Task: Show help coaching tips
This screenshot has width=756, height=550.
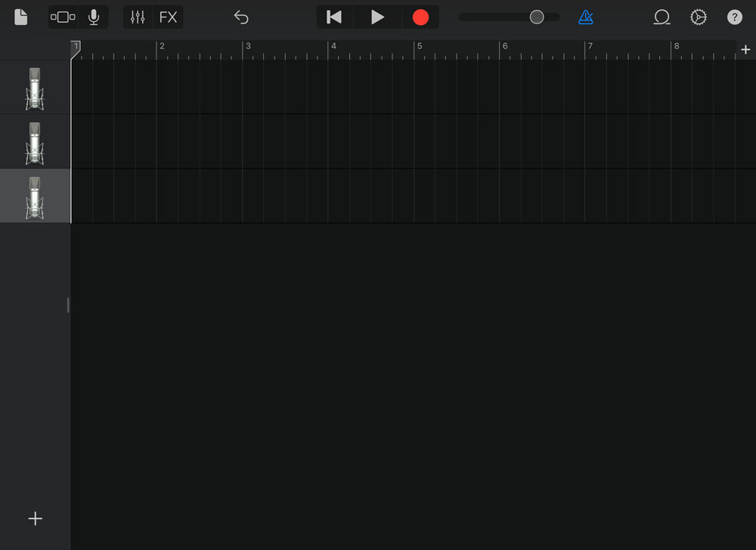Action: coord(734,17)
